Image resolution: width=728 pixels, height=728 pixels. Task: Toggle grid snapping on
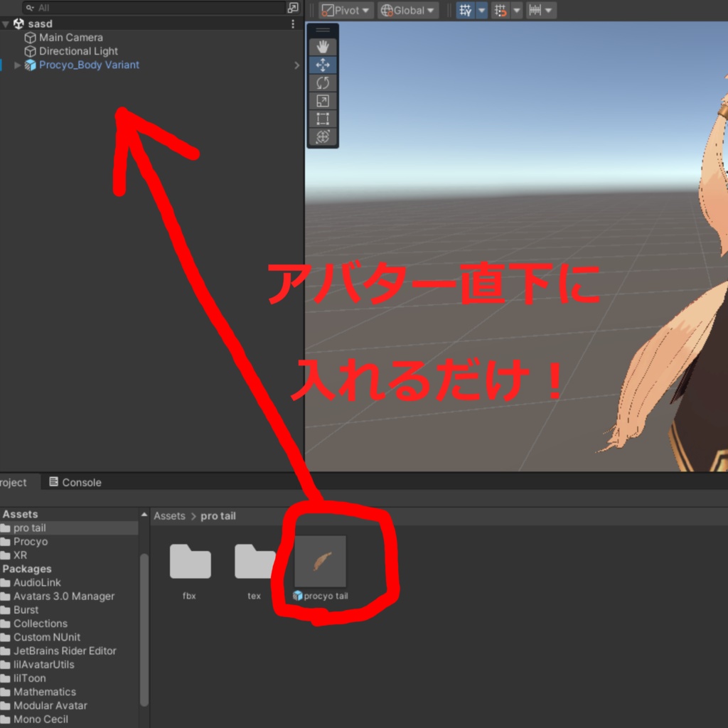[x=502, y=10]
